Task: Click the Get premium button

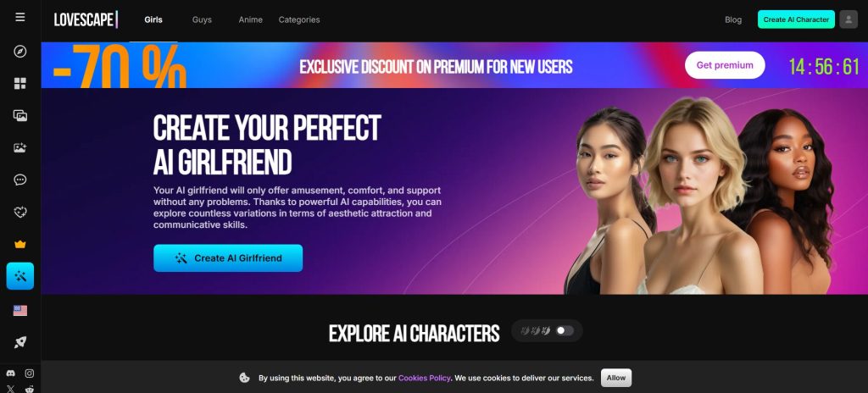Action: 725,65
